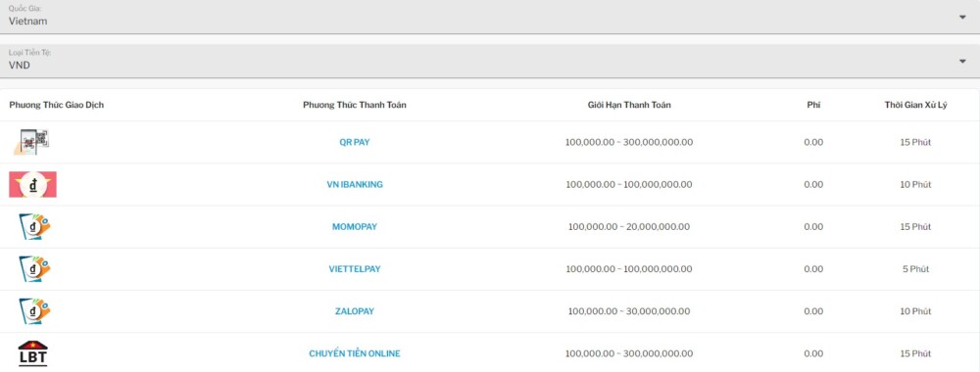Click the VN IBANKING dong coin icon
980x372 pixels.
[x=32, y=185]
